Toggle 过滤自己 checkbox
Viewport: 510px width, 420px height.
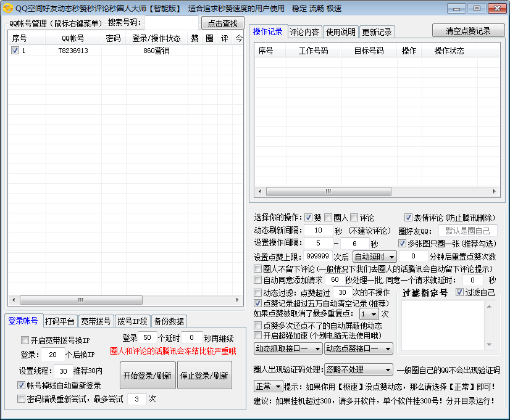pyautogui.click(x=459, y=292)
